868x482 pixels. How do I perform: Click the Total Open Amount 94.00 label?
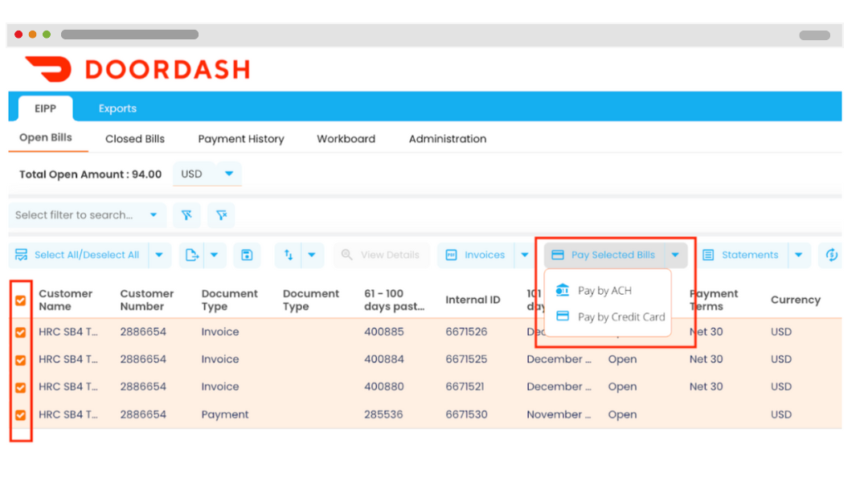pos(90,174)
